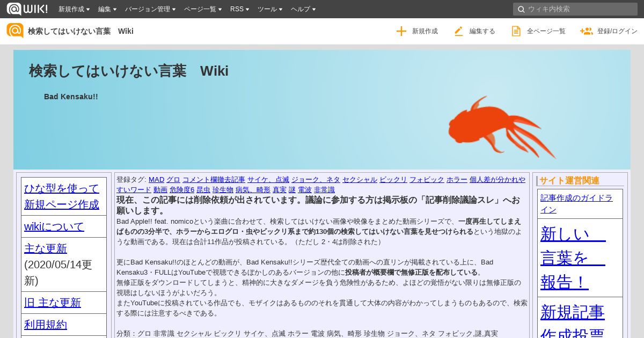Screen dimensions: 644x338
Task: Expand the バージョン管理 menu
Action: click(150, 9)
